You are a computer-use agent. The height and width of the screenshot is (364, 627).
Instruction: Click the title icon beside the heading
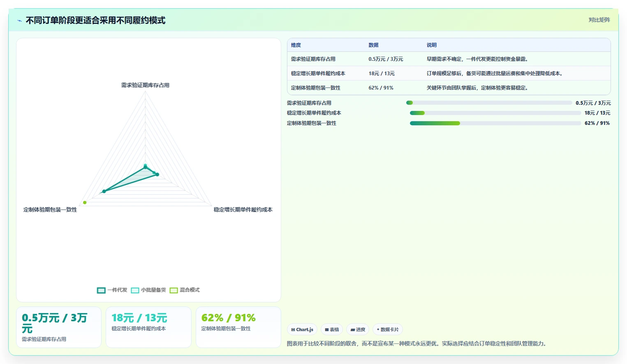point(19,21)
